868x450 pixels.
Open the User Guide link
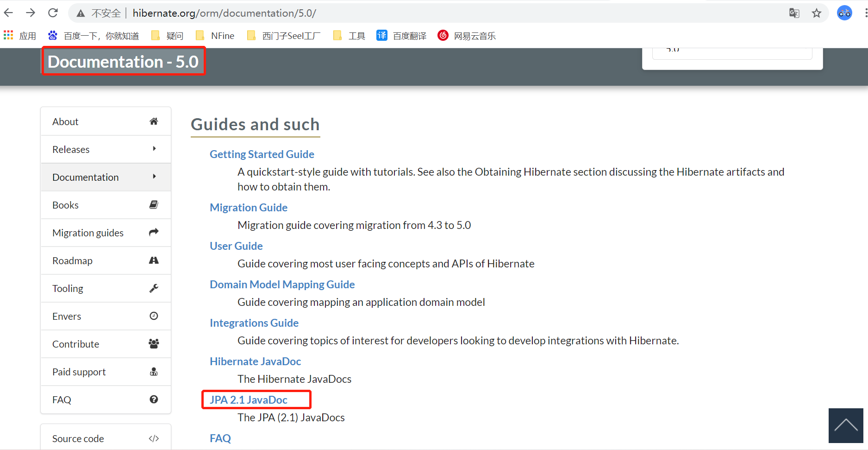click(236, 246)
